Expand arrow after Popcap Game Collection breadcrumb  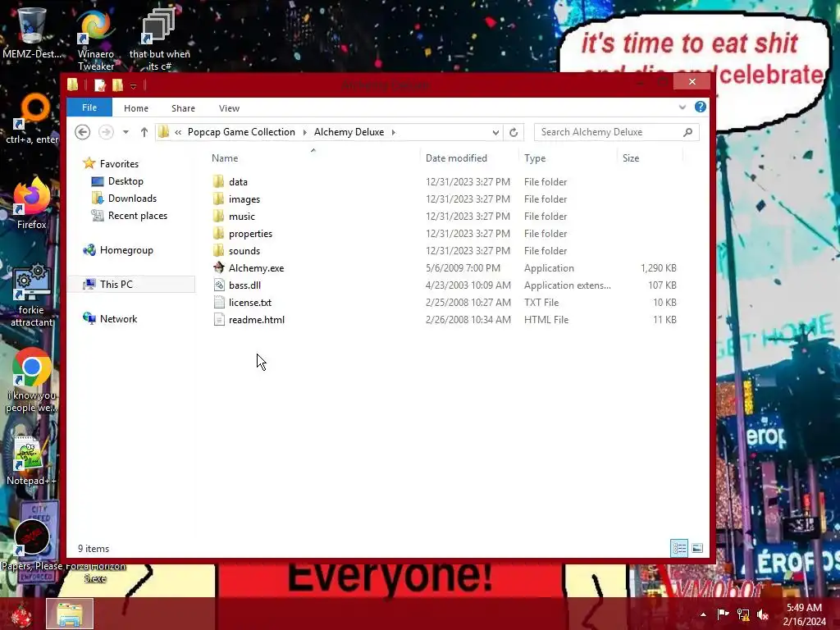tap(304, 132)
